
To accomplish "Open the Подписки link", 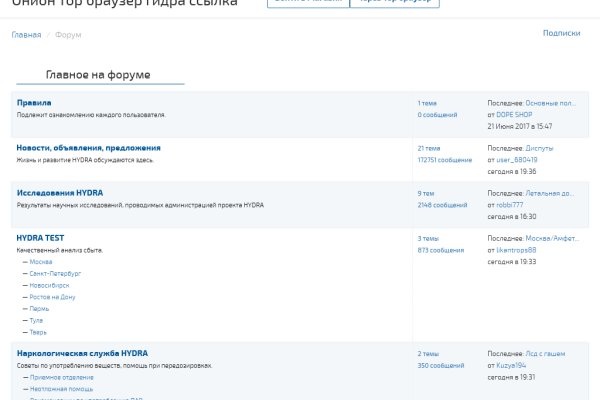I will pyautogui.click(x=561, y=33).
